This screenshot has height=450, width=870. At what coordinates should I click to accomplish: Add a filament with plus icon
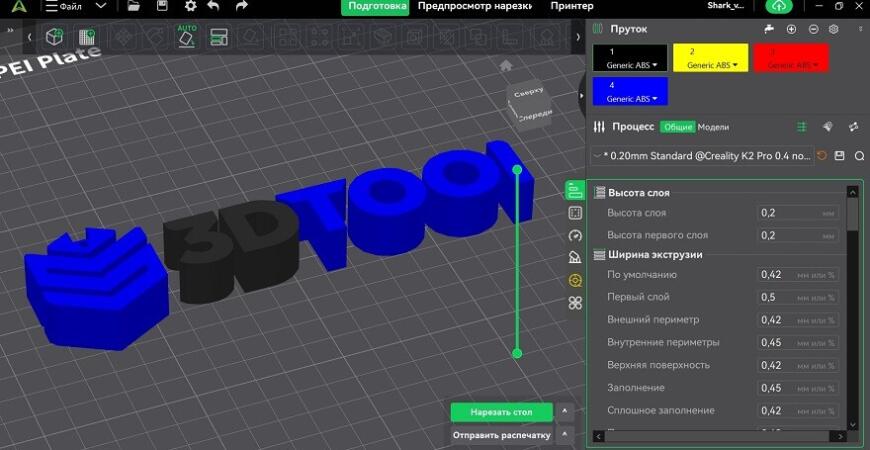coord(791,29)
